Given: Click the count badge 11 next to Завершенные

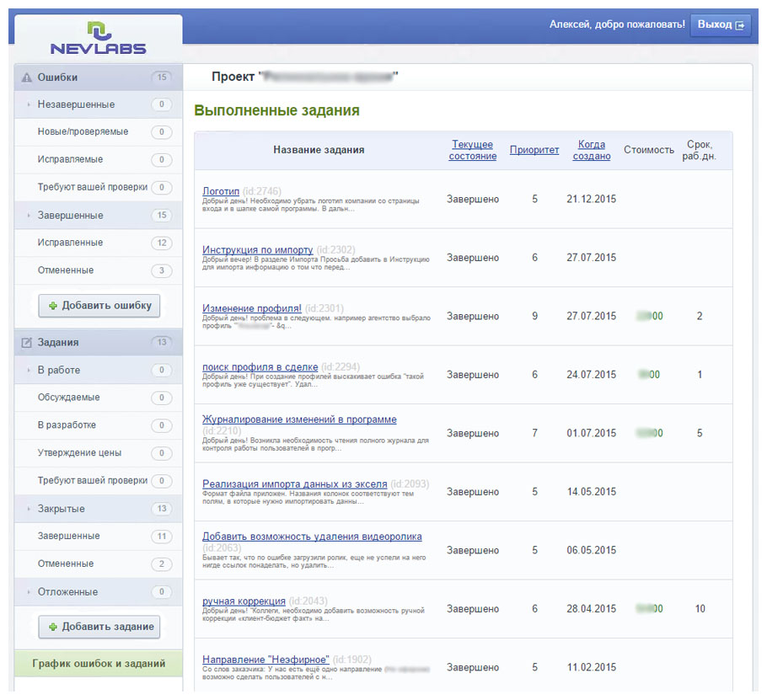Looking at the screenshot, I should pos(162,537).
